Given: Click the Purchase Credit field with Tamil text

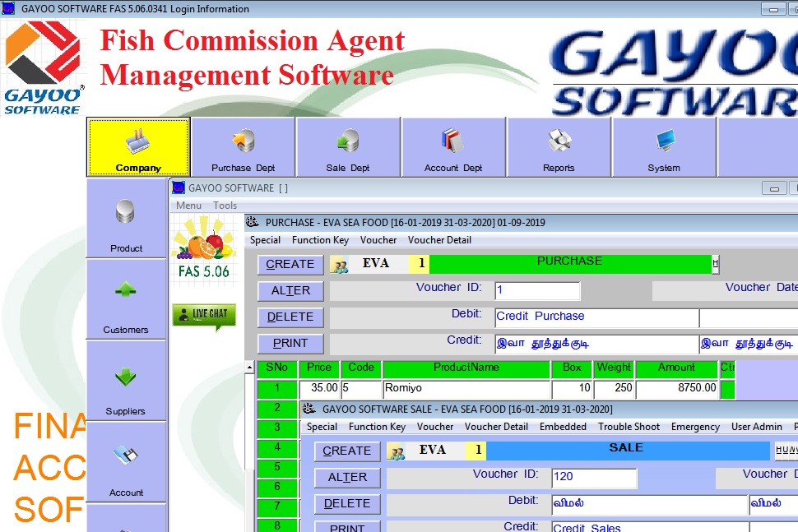Looking at the screenshot, I should point(597,344).
